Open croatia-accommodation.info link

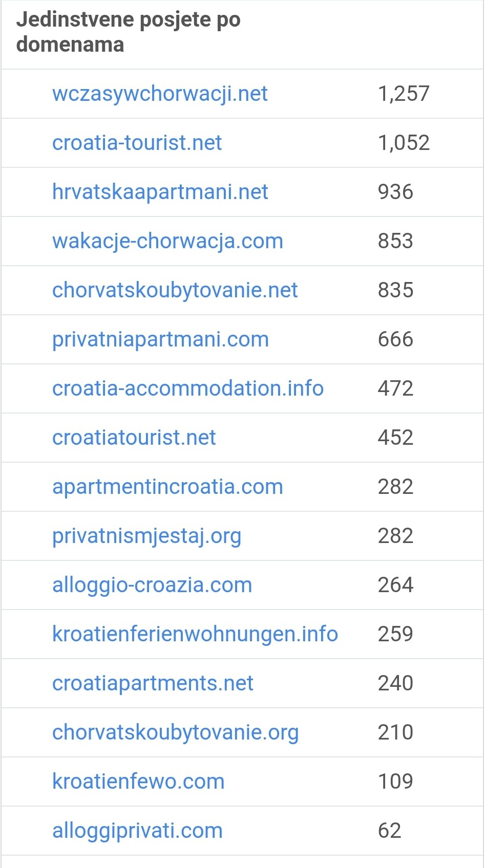click(x=188, y=388)
